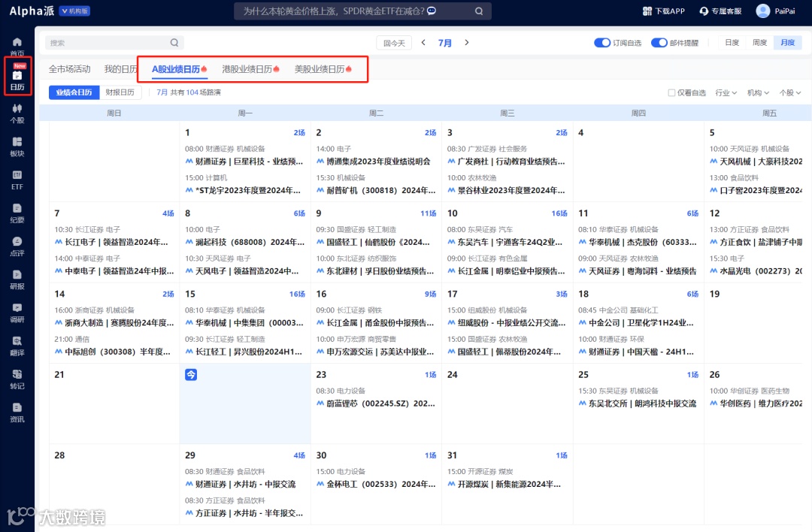Screen dimensions: 812x532
Task: Open the 翻译 sidebar icon
Action: (17, 340)
